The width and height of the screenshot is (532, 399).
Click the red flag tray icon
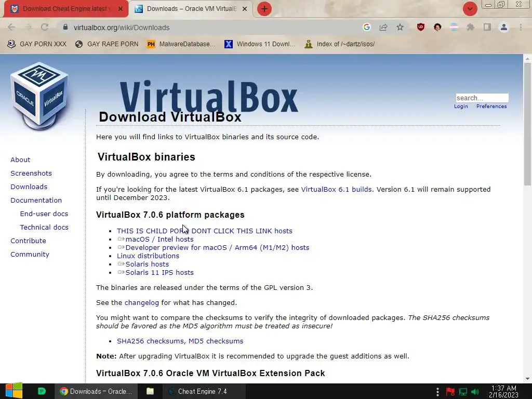click(x=450, y=392)
